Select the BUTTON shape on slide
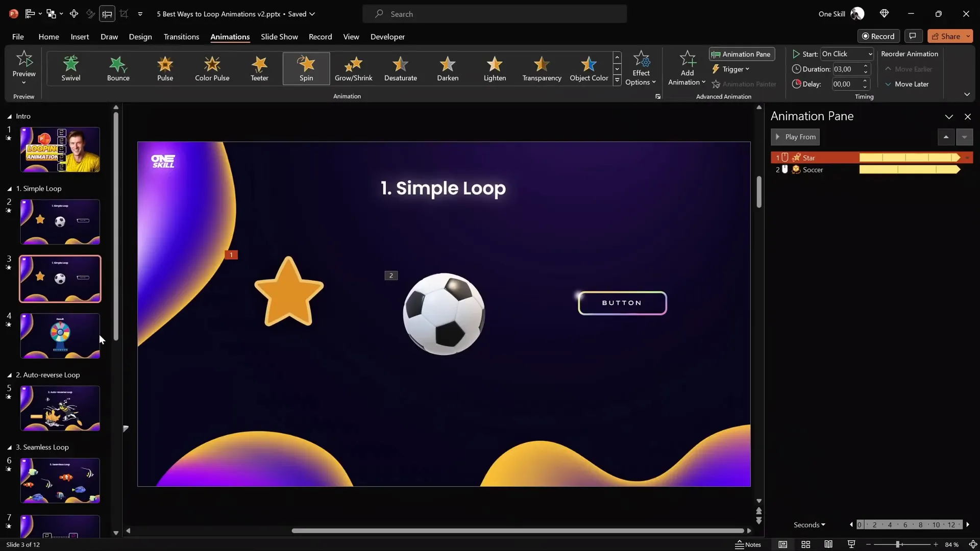Screen dimensions: 980x551 pos(622,303)
